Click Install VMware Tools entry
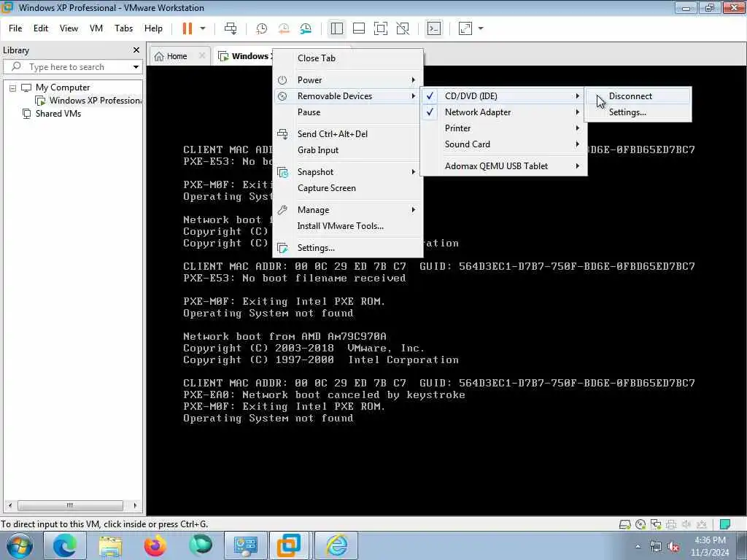 [x=347, y=226]
